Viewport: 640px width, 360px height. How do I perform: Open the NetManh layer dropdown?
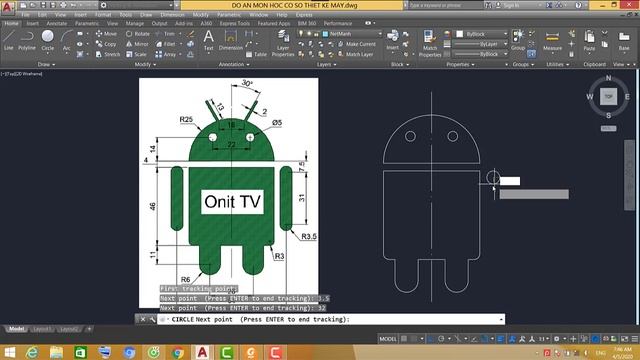(352, 34)
